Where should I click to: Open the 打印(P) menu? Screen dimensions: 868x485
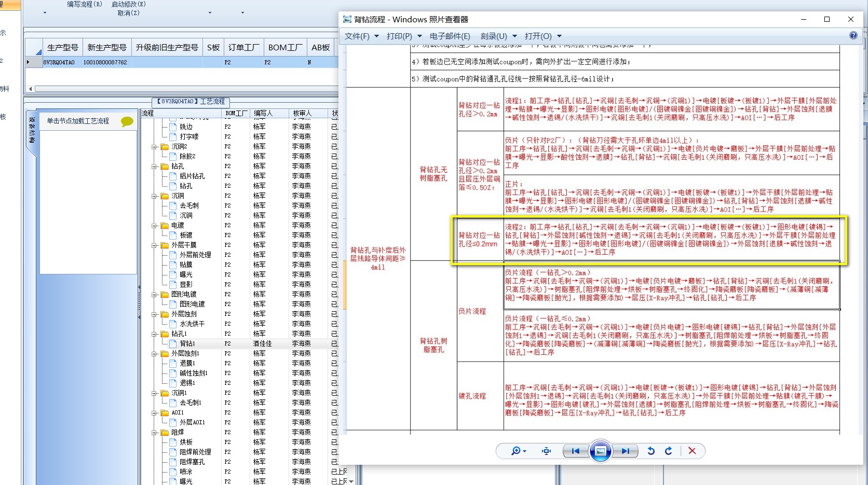pos(404,36)
